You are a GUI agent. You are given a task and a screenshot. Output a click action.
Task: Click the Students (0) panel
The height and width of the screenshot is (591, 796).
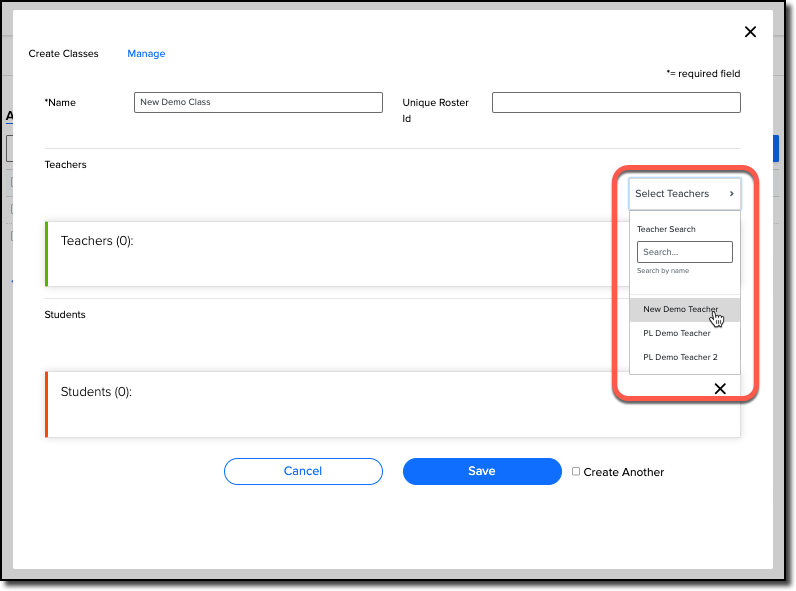point(392,405)
